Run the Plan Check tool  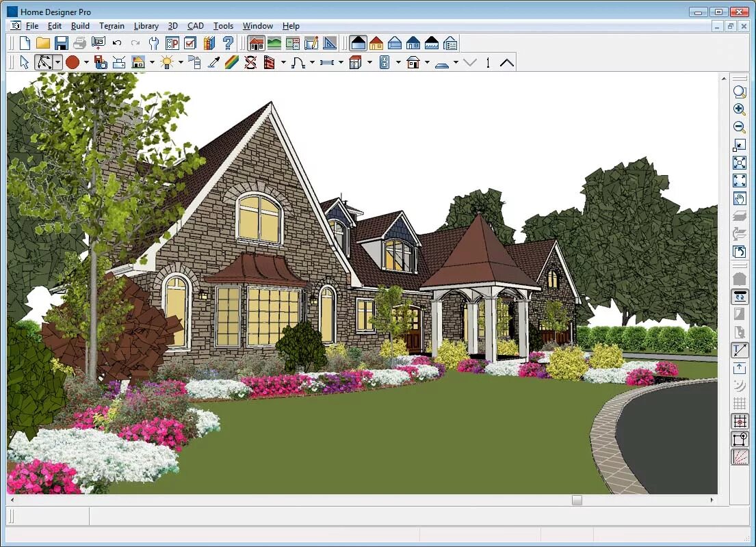pos(190,42)
